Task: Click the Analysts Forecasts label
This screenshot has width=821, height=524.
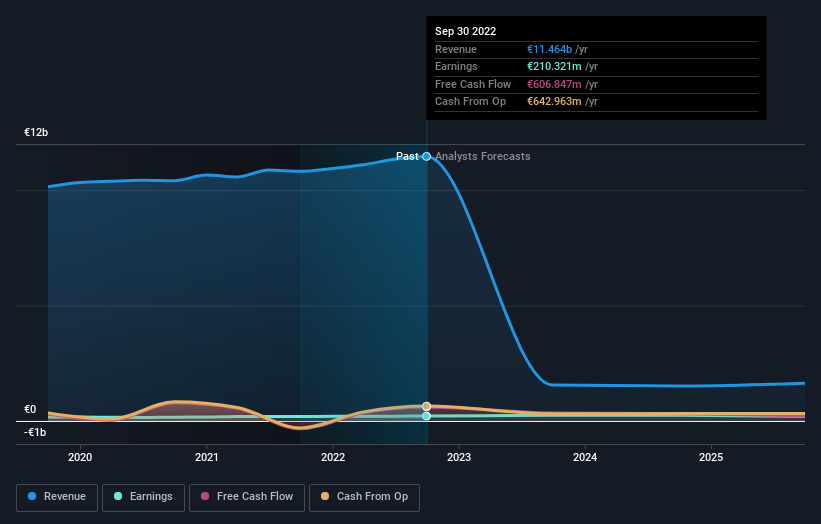Action: [x=483, y=157]
